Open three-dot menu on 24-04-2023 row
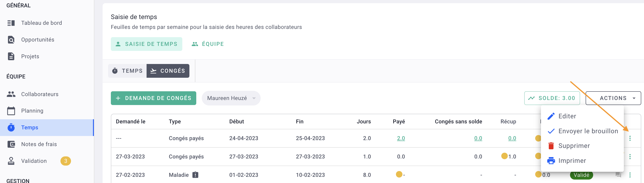 coord(630,138)
